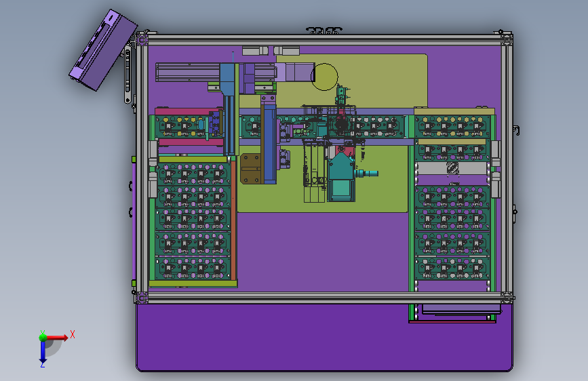
Task: Select the orange vertical bar beside left trays
Action: [233, 220]
